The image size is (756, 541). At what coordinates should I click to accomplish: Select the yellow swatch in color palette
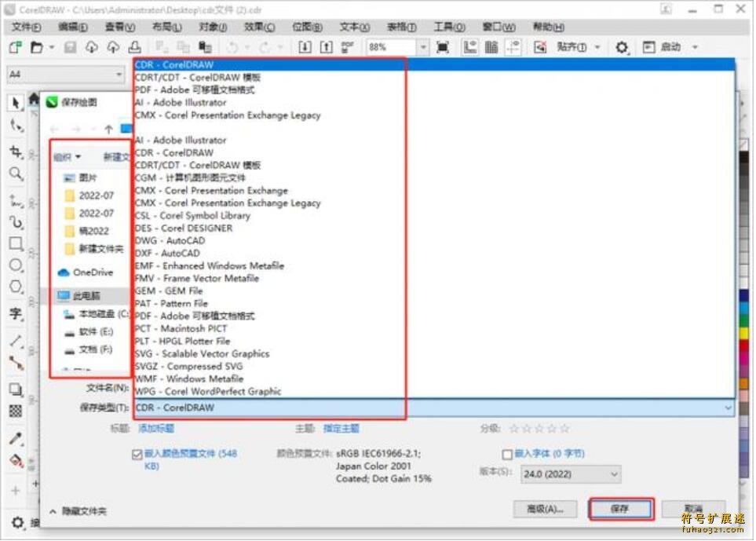tap(744, 333)
